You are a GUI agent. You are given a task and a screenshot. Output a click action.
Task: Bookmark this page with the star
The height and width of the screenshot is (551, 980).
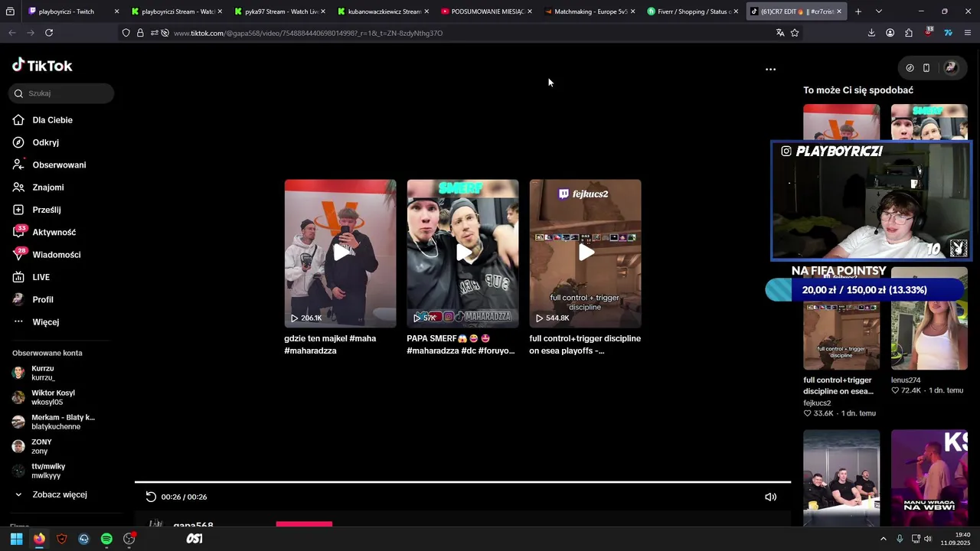click(x=795, y=33)
